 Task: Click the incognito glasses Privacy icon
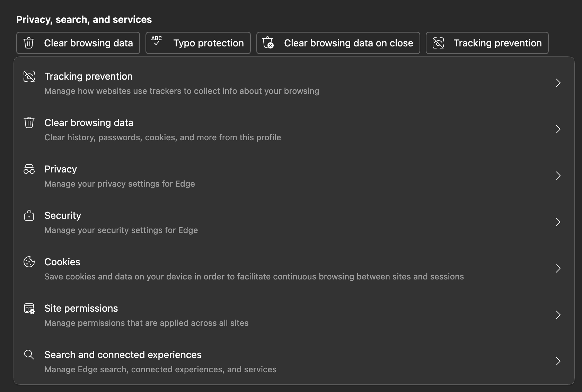pyautogui.click(x=29, y=169)
